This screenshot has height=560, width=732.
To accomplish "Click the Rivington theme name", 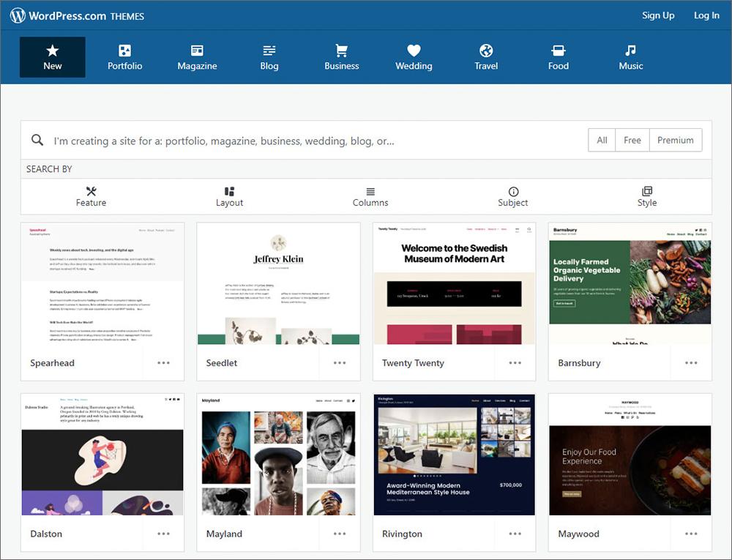I will point(402,534).
